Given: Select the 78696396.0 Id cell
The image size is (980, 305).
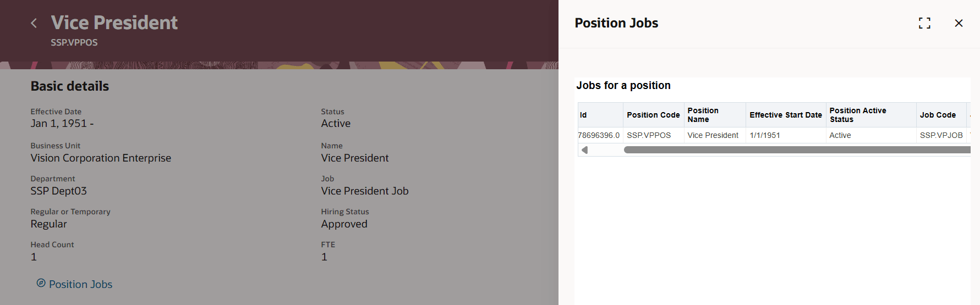Looking at the screenshot, I should click(599, 135).
